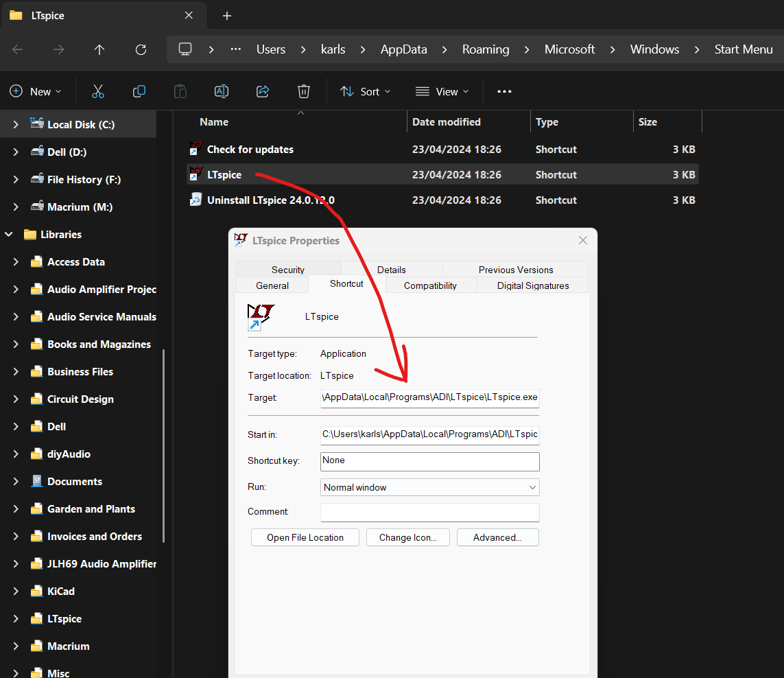Show hidden breadcrumb path ellipsis
The height and width of the screenshot is (678, 784).
tap(235, 49)
